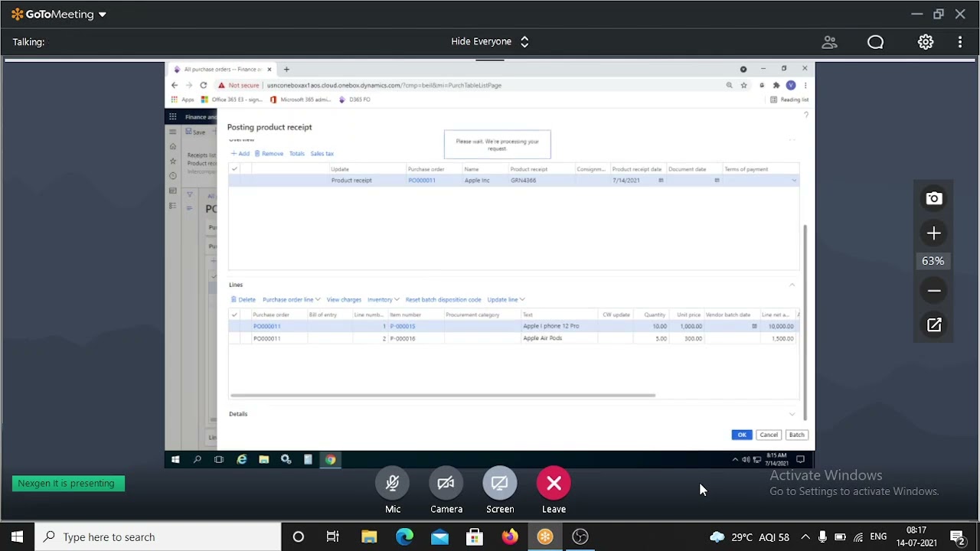
Task: Click OK in Posting product receipt dialog
Action: (x=741, y=435)
